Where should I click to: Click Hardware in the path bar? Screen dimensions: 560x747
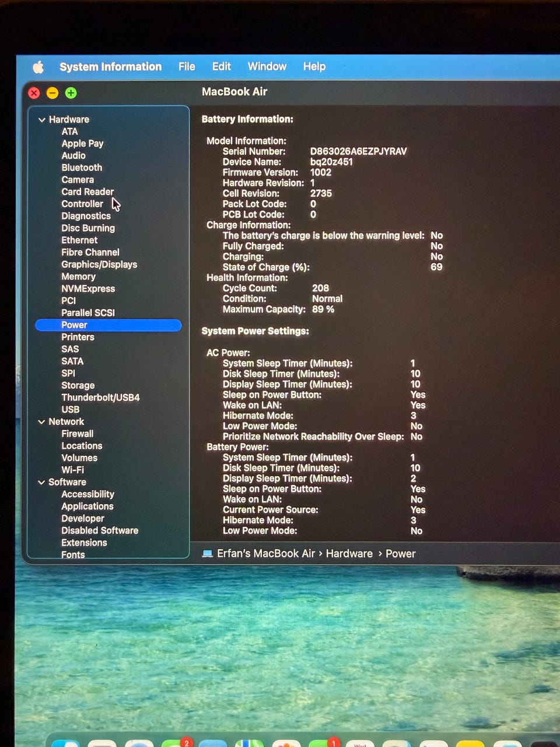pos(349,554)
